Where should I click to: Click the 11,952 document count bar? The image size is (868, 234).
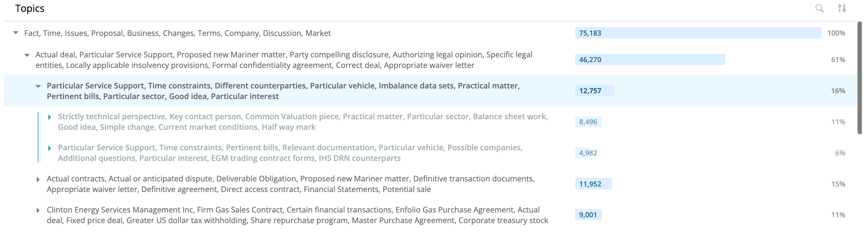pyautogui.click(x=593, y=184)
